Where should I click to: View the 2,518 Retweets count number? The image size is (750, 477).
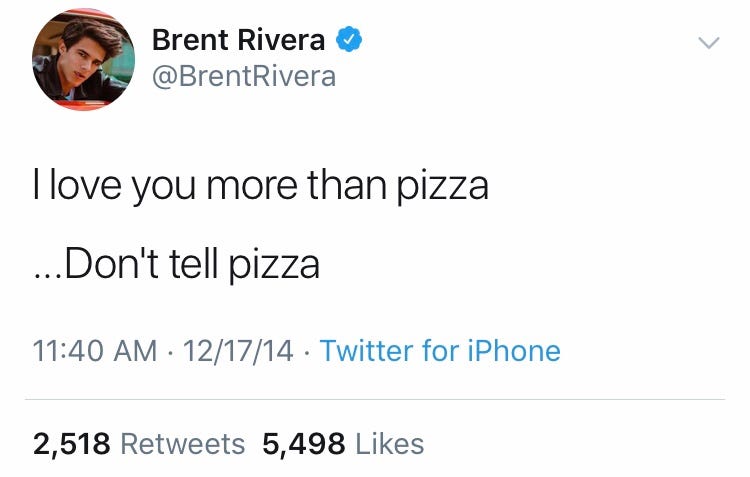point(70,444)
